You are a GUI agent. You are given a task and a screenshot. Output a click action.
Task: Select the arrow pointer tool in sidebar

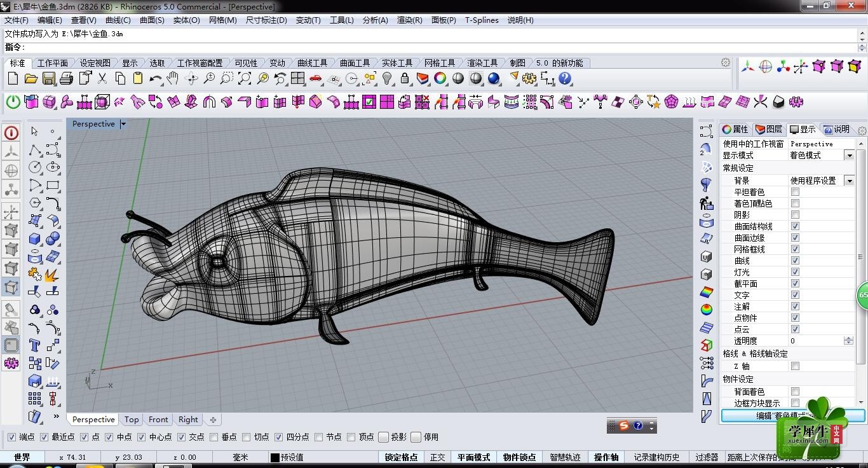pyautogui.click(x=34, y=131)
